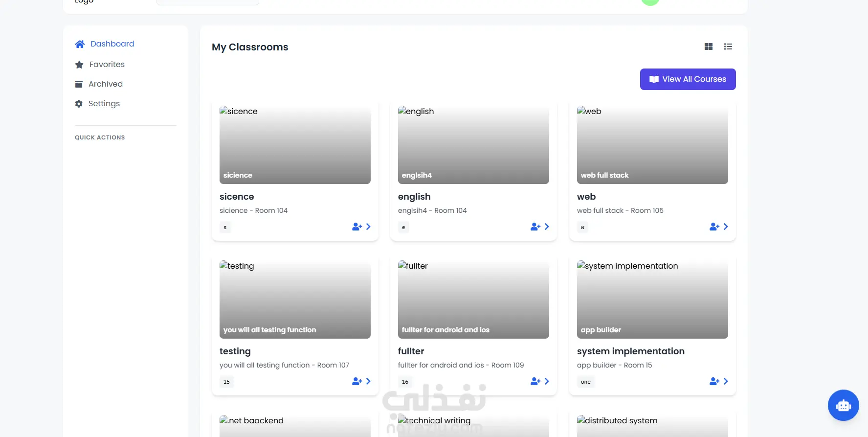The width and height of the screenshot is (868, 437).
Task: Open the system implementation course title
Action: pos(631,351)
